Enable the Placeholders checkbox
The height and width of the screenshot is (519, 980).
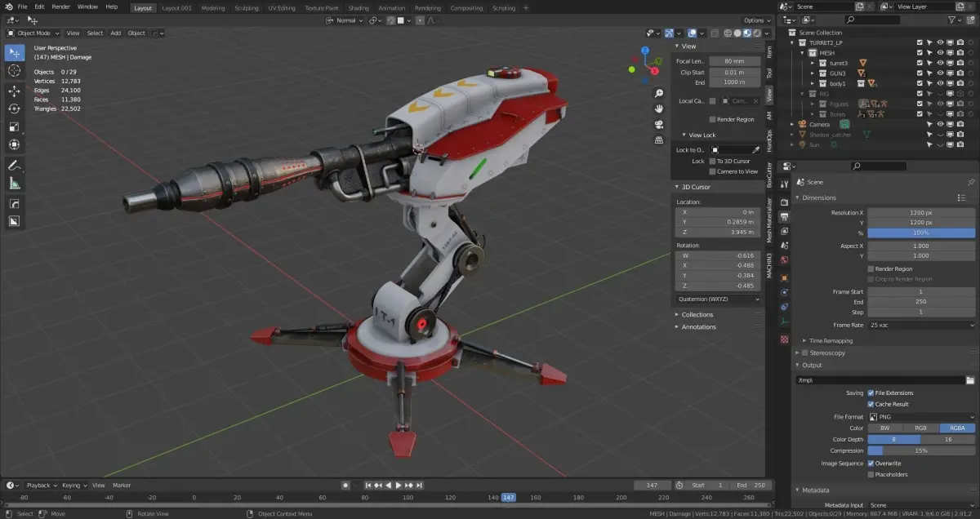coord(871,474)
